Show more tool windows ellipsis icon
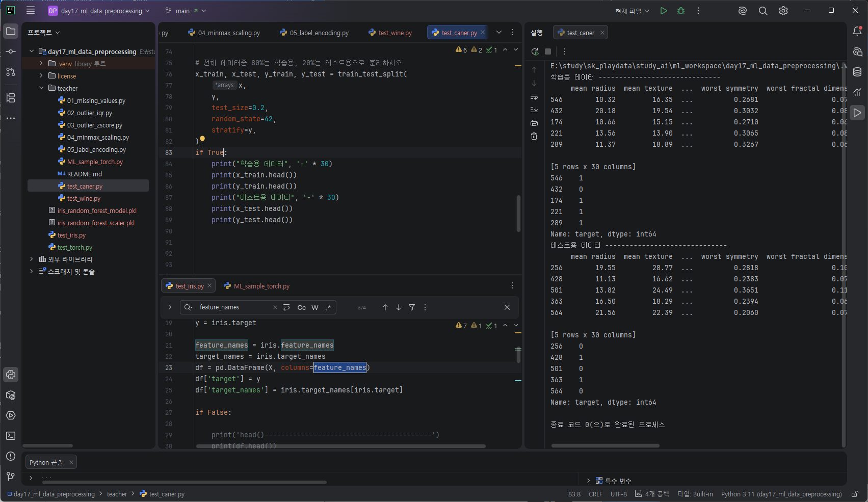The height and width of the screenshot is (502, 868). pyautogui.click(x=11, y=118)
